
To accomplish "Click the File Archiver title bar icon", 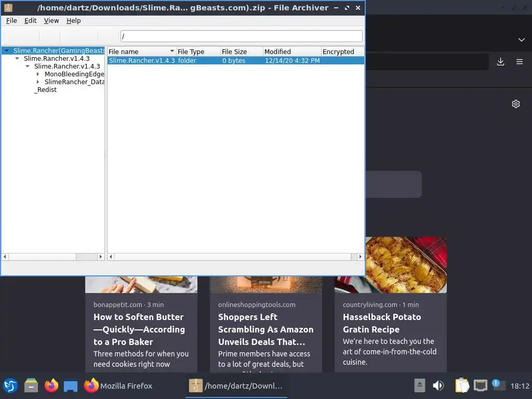I will coord(8,7).
